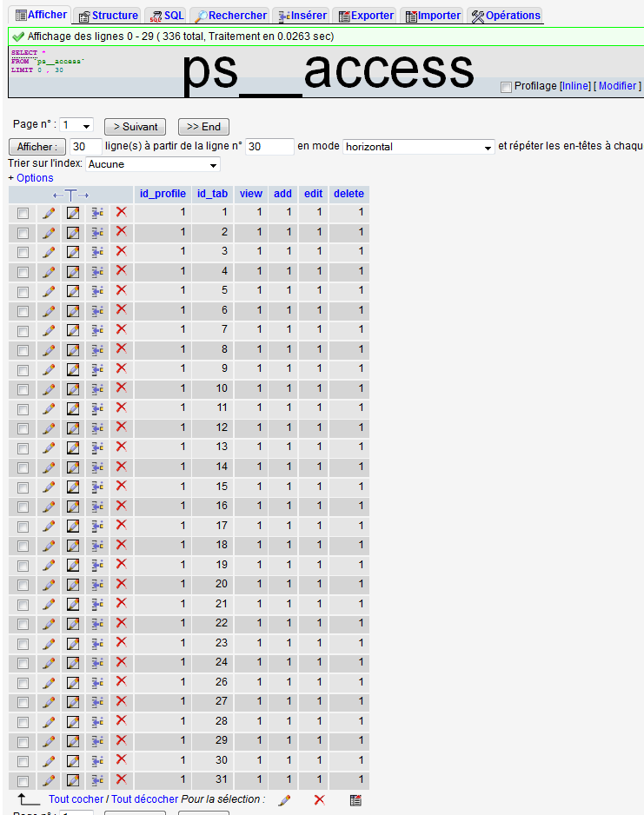The height and width of the screenshot is (815, 644).
Task: Click copy row icon for id_tab 7 row
Action: pos(97,330)
